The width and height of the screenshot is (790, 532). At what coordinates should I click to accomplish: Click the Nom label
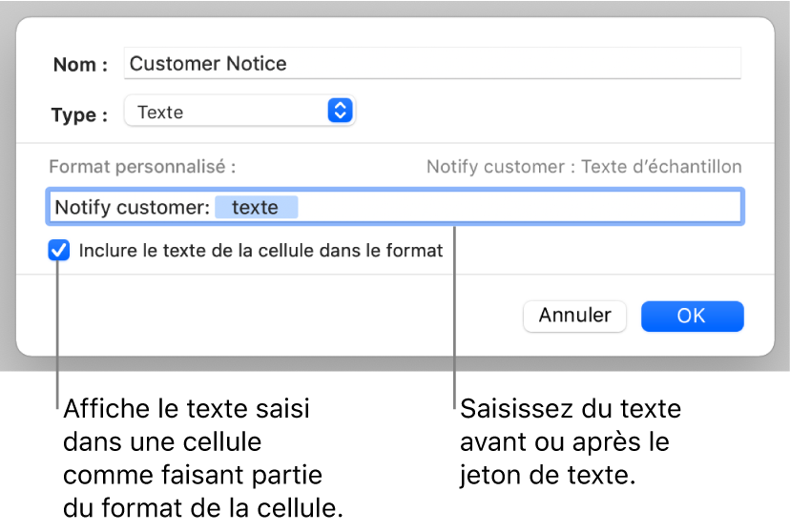click(x=80, y=65)
